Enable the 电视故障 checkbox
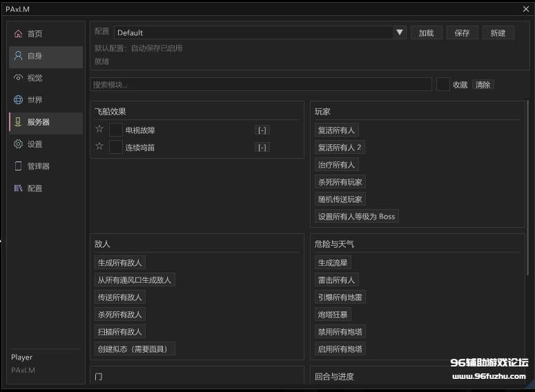535x392 pixels. tap(116, 130)
